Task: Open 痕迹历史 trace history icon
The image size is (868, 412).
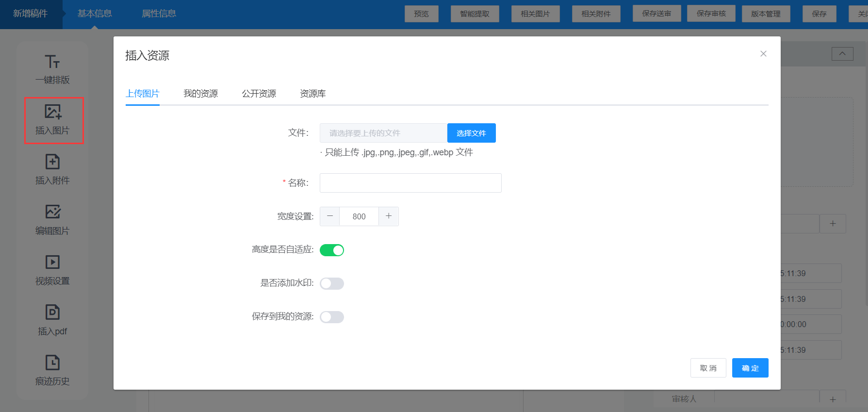Action: click(52, 363)
